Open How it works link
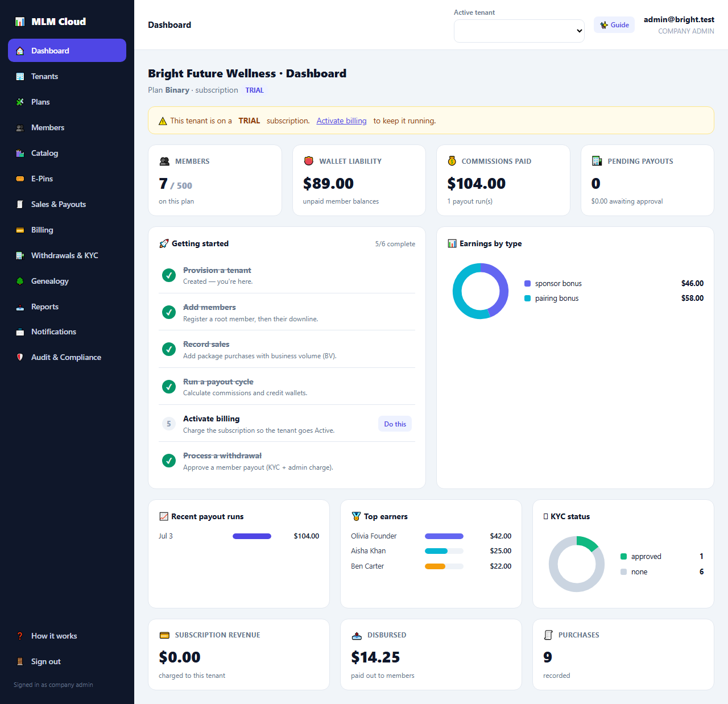The width and height of the screenshot is (728, 704). pyautogui.click(x=67, y=636)
